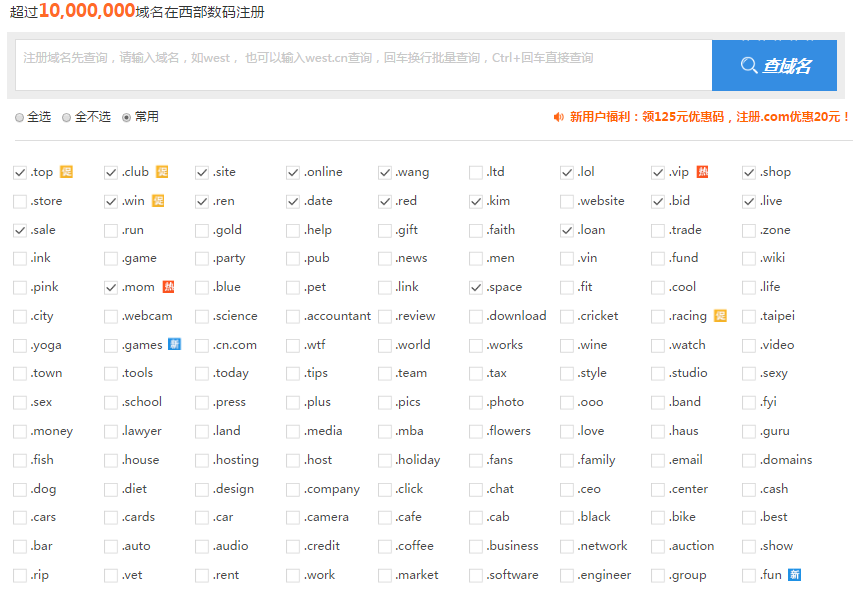The image size is (855, 598).
Task: Check the .school domain checkbox
Action: (x=111, y=402)
